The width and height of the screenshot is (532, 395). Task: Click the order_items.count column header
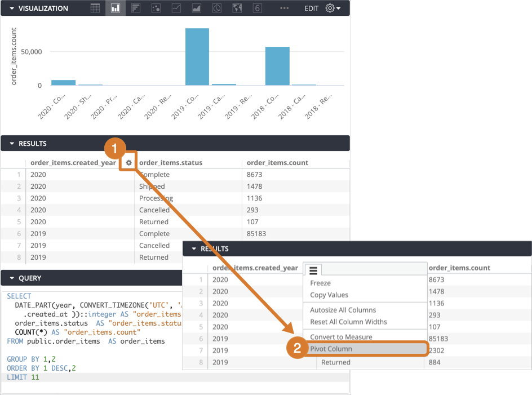tap(277, 163)
